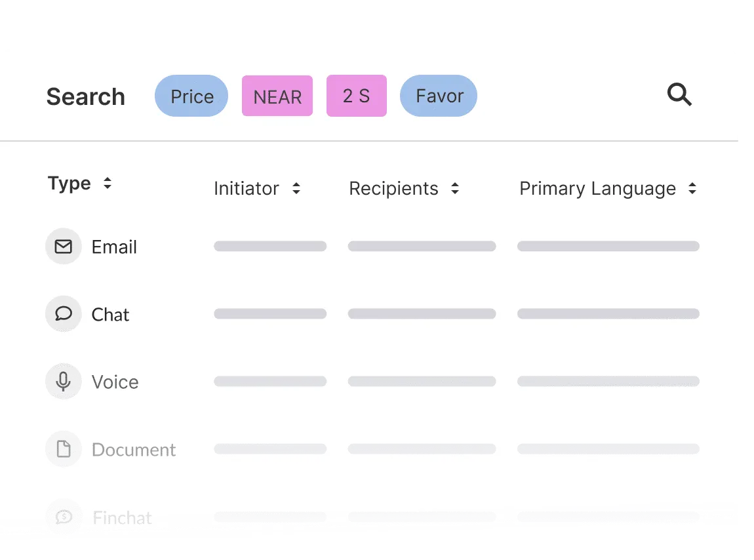Image resolution: width=754 pixels, height=560 pixels.
Task: Click the Type column header text
Action: [69, 184]
